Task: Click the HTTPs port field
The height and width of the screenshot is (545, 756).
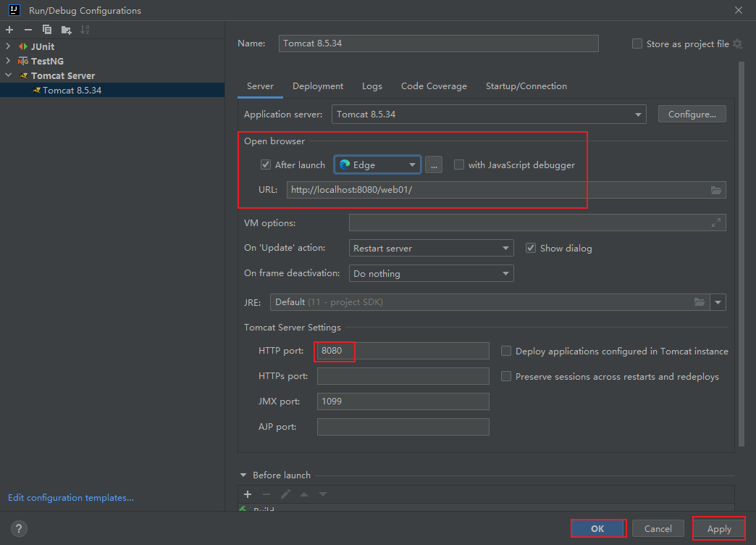Action: tap(403, 376)
